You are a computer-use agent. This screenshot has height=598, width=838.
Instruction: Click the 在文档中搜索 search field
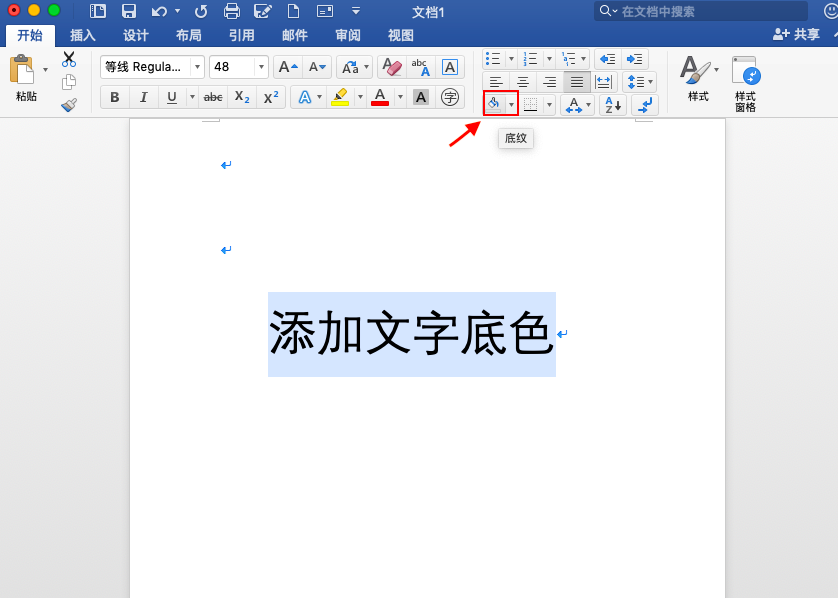click(701, 11)
